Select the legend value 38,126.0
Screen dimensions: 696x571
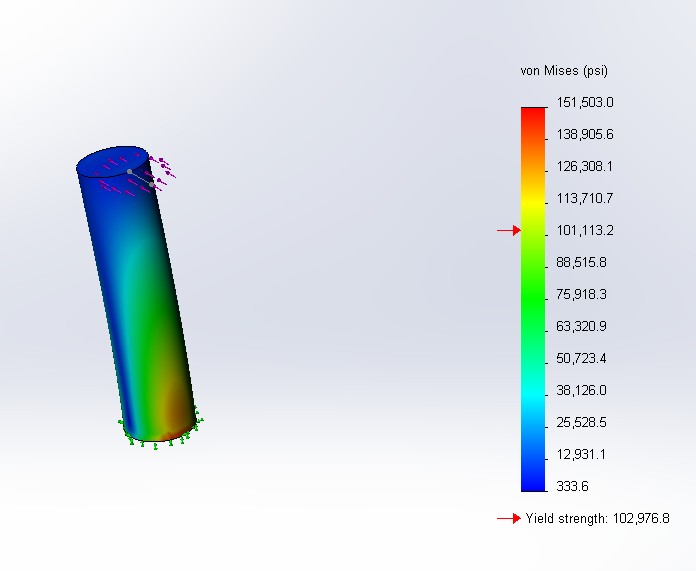(581, 390)
